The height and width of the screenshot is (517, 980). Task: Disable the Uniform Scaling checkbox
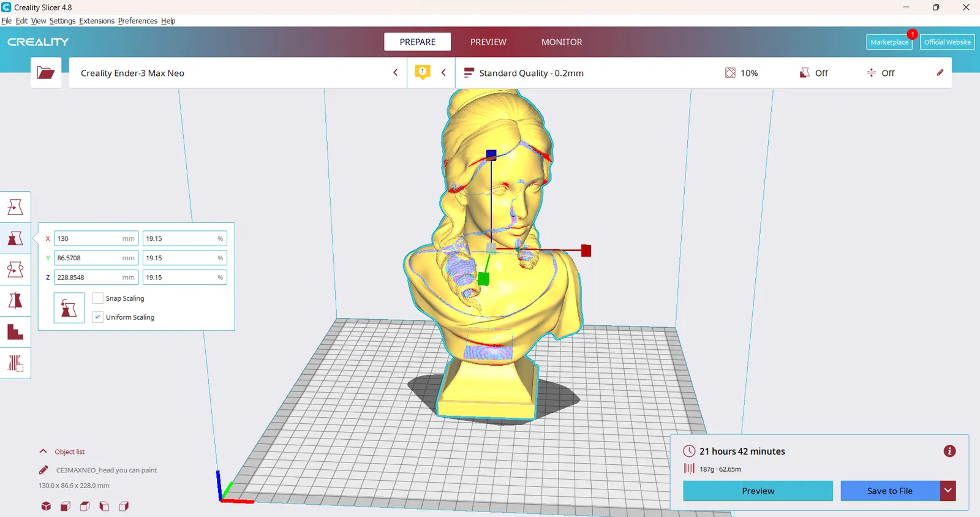(x=97, y=317)
